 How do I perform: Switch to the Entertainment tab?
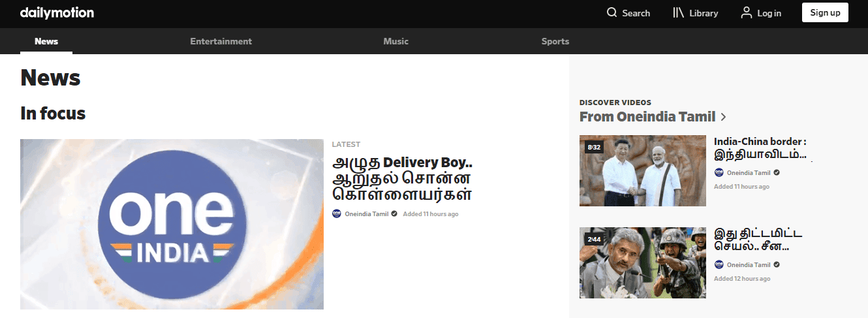221,41
